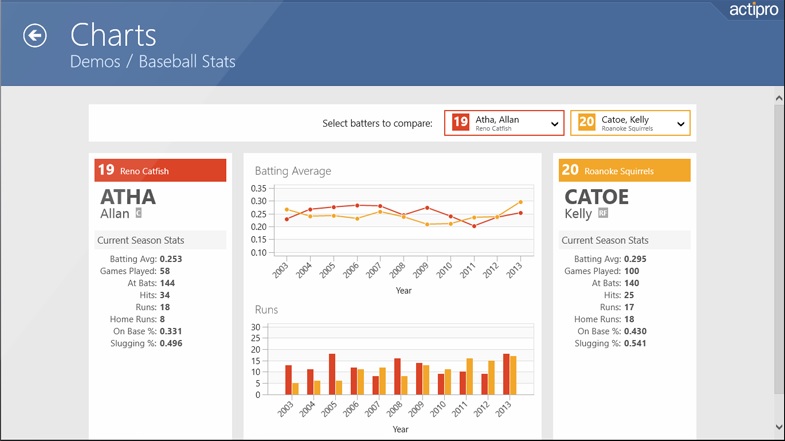Viewport: 785px width, 441px height.
Task: Click the back arrow button
Action: 35,36
